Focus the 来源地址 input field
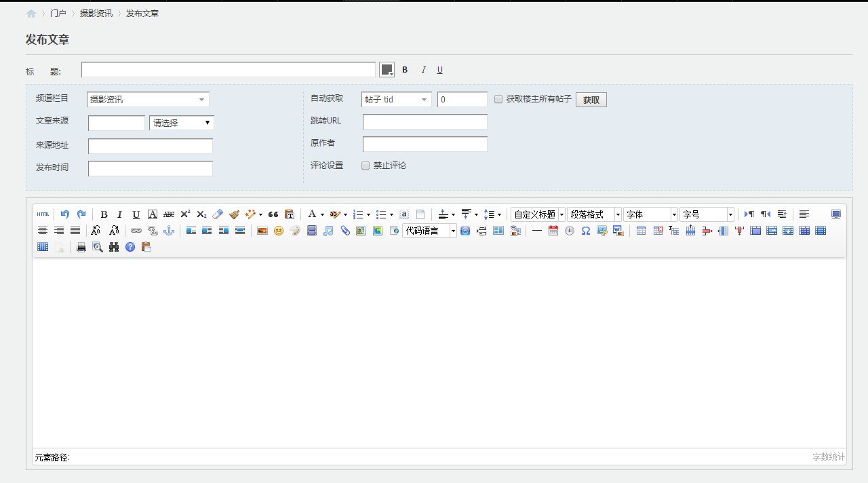The image size is (868, 483). click(151, 146)
